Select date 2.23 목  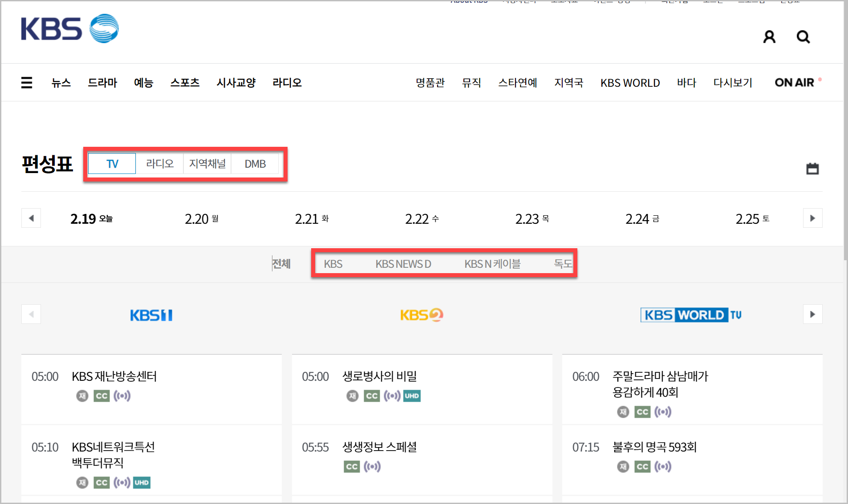point(532,218)
